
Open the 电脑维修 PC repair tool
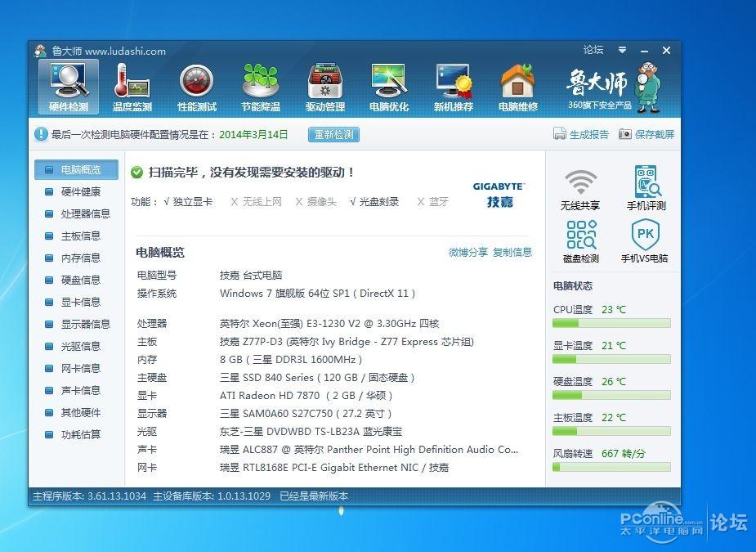coord(518,88)
